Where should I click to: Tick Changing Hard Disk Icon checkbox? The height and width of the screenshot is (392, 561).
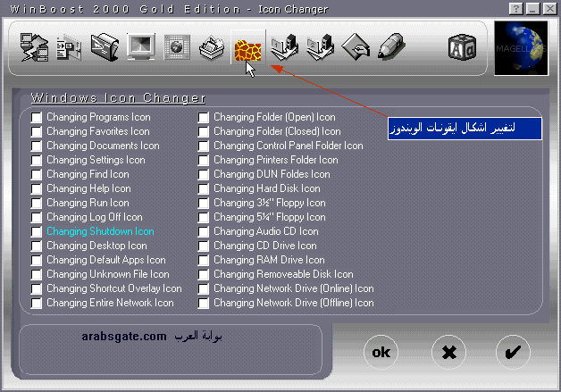[x=203, y=188]
